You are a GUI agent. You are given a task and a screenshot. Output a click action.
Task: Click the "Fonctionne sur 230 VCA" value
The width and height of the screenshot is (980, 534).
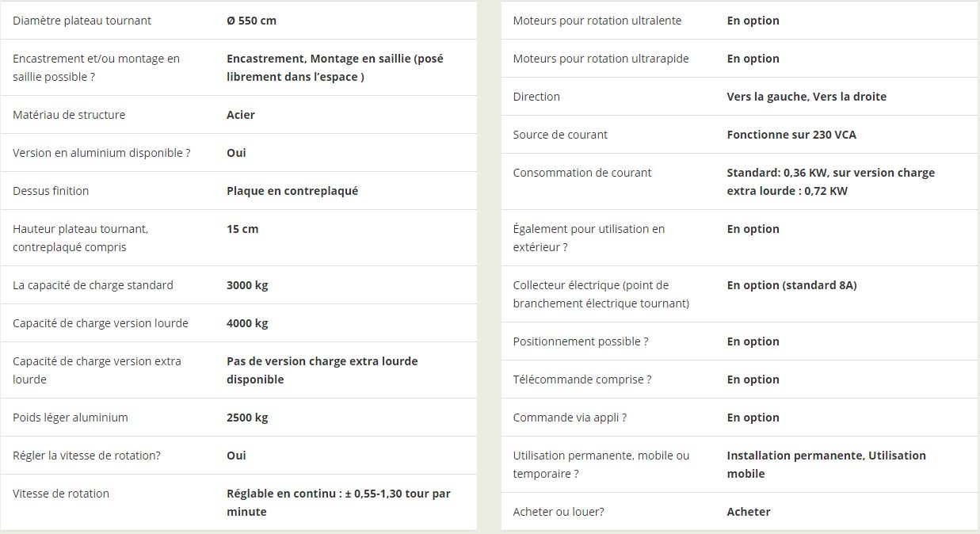coord(791,135)
